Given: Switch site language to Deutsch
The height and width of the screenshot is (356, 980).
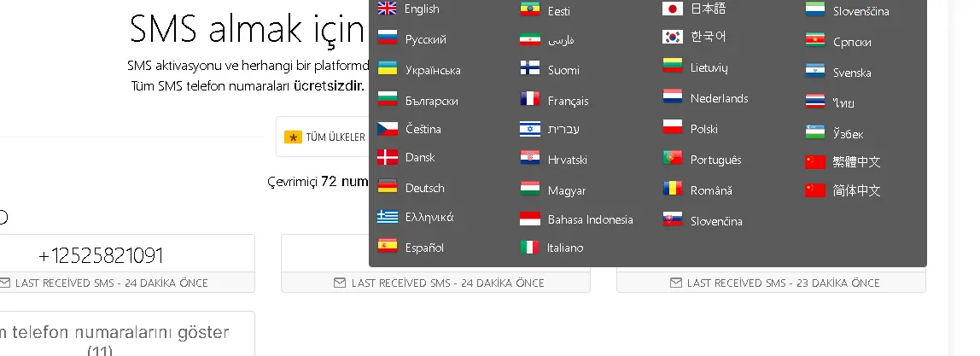Looking at the screenshot, I should point(424,187).
